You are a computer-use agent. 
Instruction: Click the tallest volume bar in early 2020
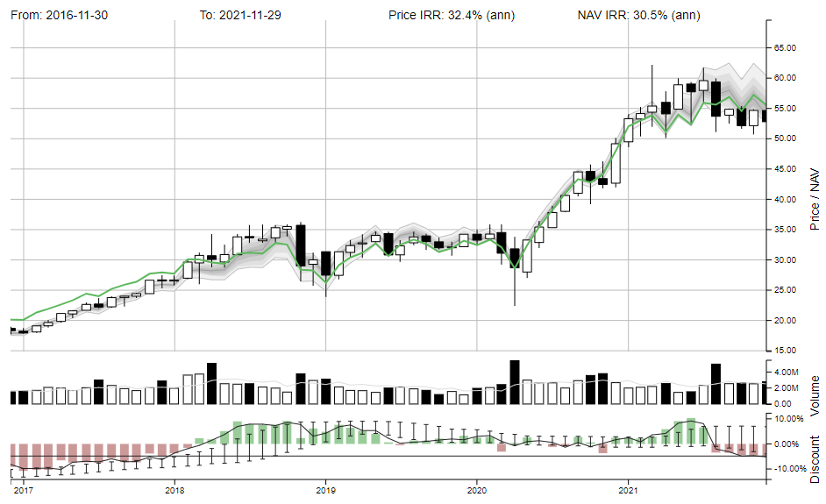pyautogui.click(x=515, y=382)
